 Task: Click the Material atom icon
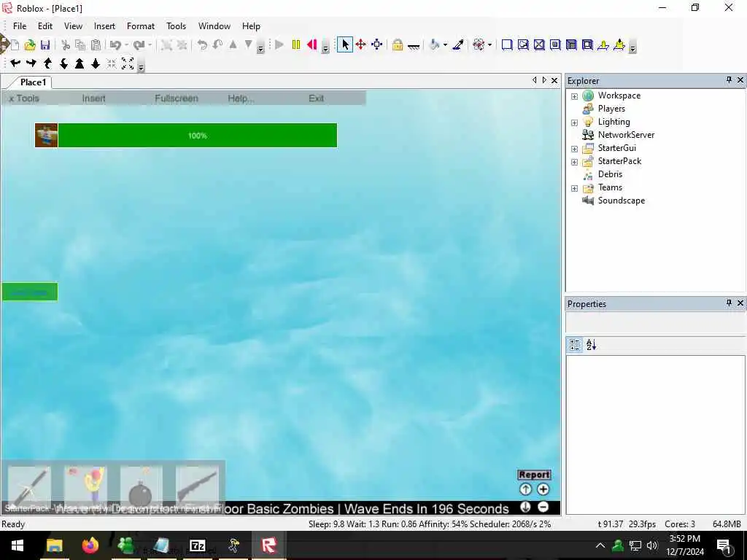click(x=479, y=44)
